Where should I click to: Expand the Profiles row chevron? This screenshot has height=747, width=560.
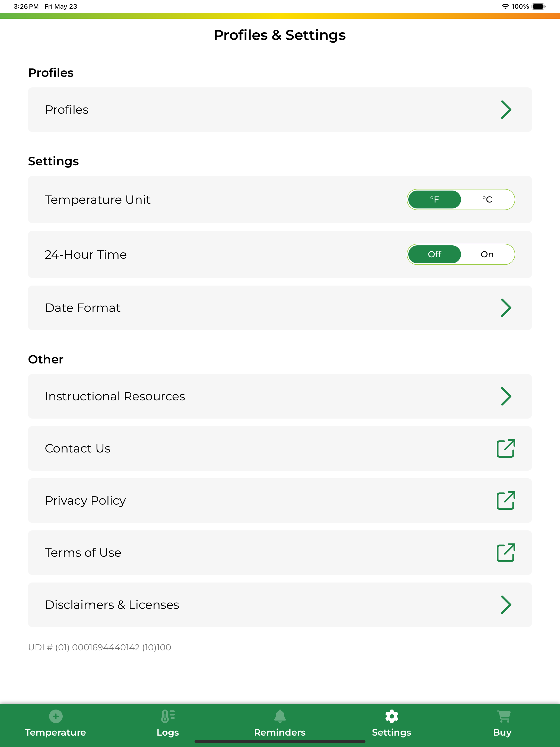coord(506,109)
